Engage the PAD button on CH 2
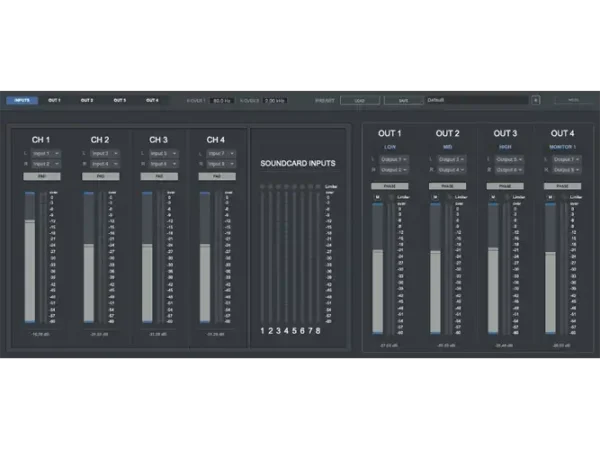This screenshot has height=450, width=600. pos(101,176)
